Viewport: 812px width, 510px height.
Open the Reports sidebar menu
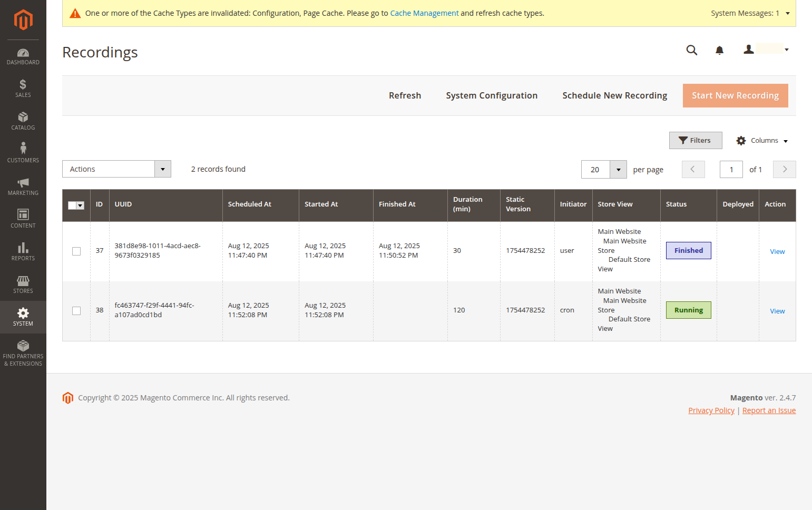23,252
